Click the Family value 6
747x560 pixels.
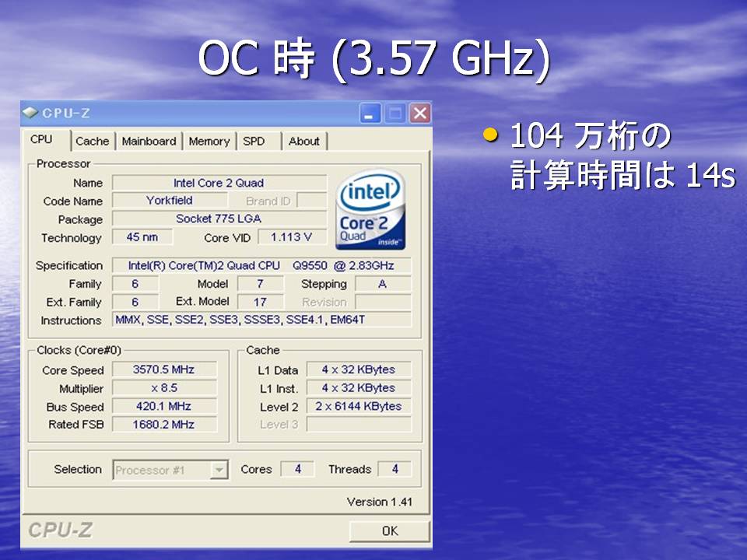coord(135,284)
